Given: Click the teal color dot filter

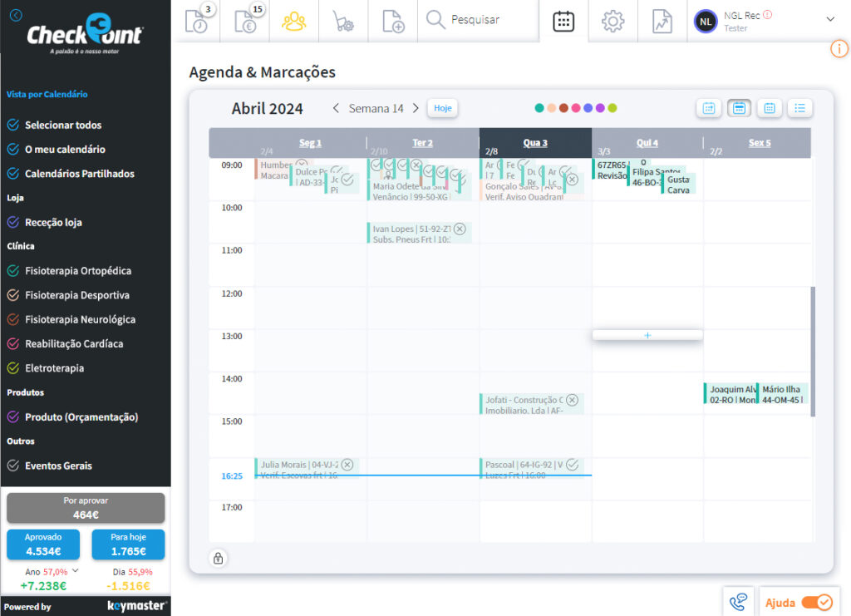Looking at the screenshot, I should coord(539,108).
